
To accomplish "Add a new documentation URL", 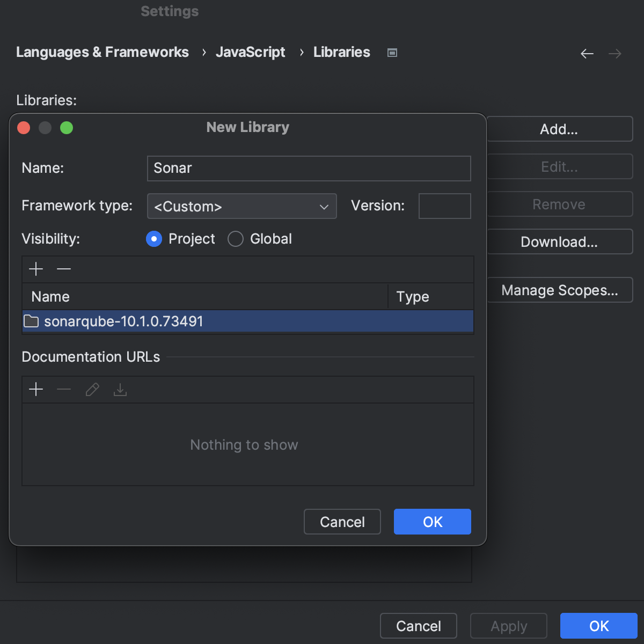I will pos(36,390).
